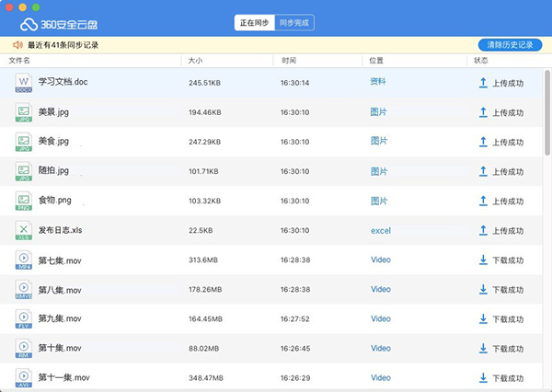Select the file name 发布日志.xls

pyautogui.click(x=60, y=230)
